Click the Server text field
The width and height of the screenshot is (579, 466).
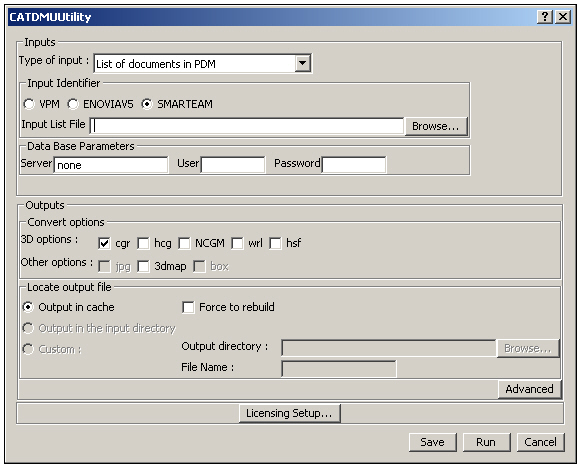[111, 165]
